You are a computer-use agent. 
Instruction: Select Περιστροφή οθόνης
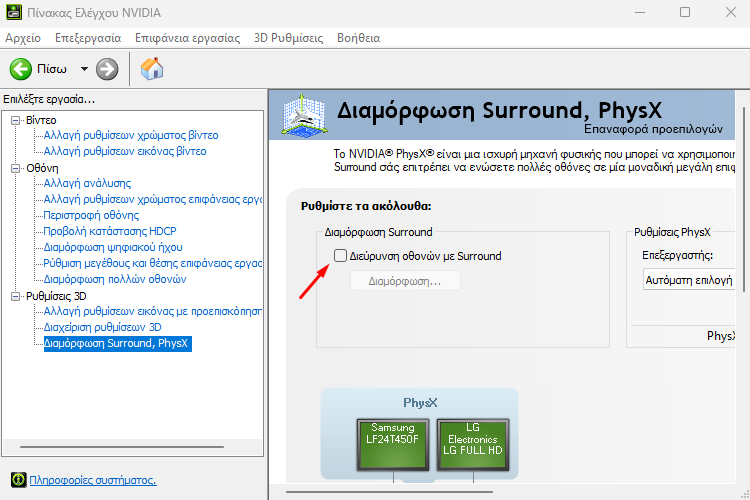(91, 215)
